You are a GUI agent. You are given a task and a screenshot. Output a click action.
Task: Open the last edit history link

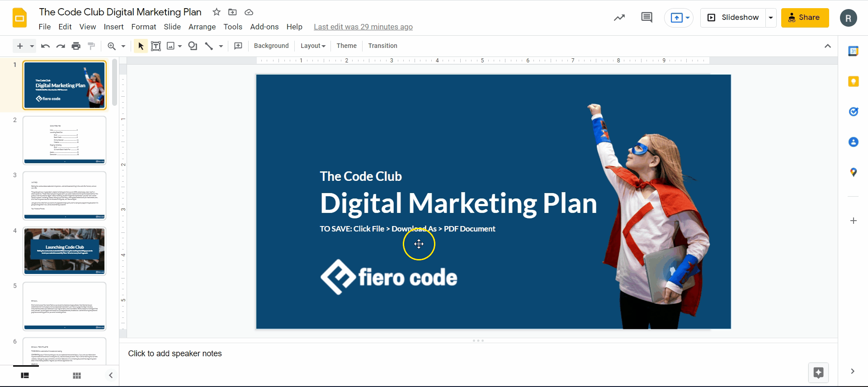363,27
